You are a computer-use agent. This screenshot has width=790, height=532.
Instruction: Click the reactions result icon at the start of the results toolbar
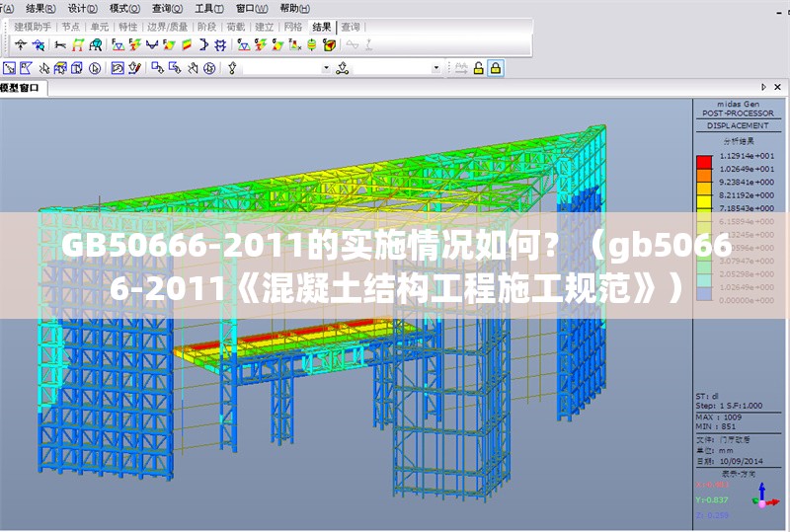click(x=21, y=45)
